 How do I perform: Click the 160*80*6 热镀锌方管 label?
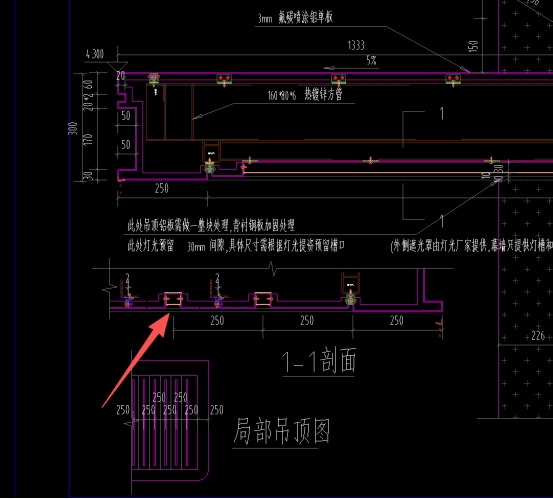(305, 95)
